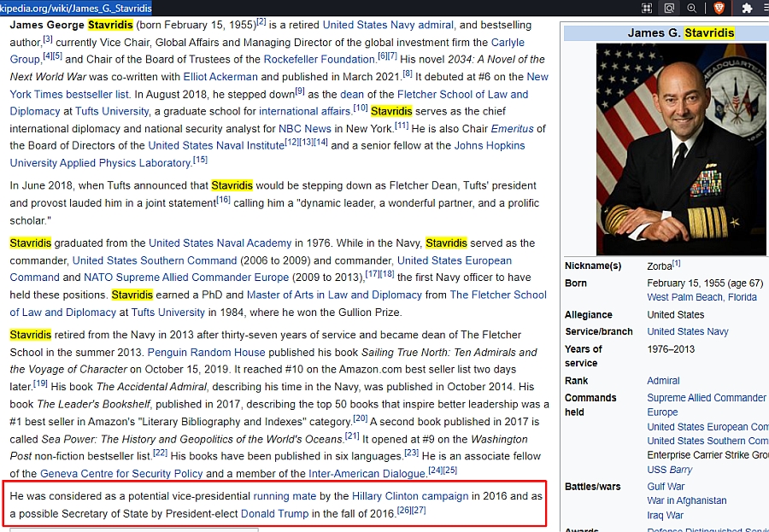Screen dimensions: 769x532
Task: Open the NATO Supreme Allied Commander Europe link
Action: click(186, 278)
